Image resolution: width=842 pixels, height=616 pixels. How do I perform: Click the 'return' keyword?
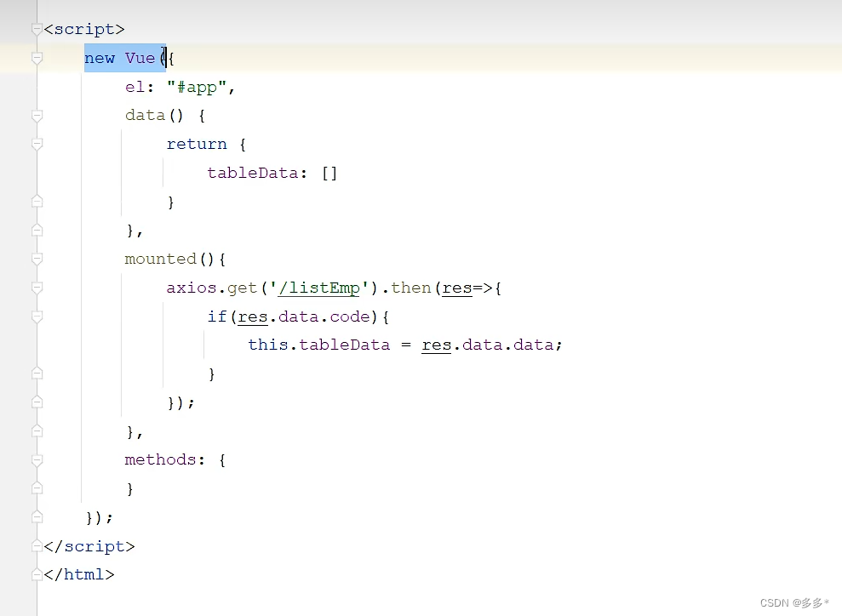point(197,145)
